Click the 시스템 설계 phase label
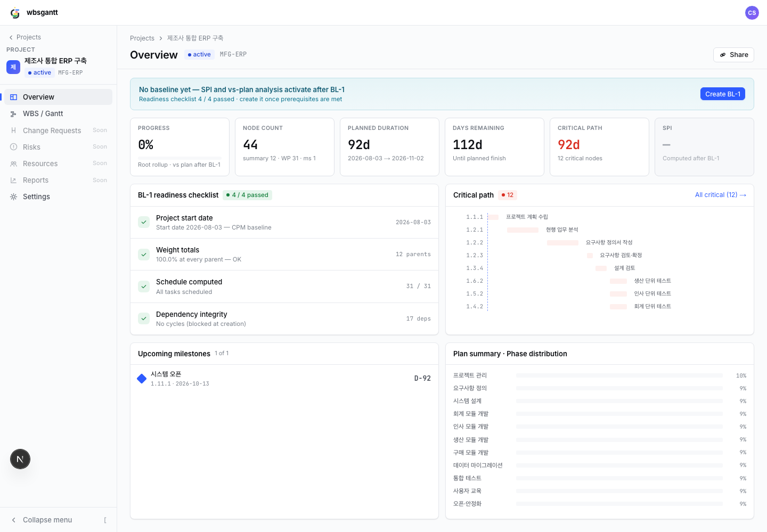 click(467, 401)
